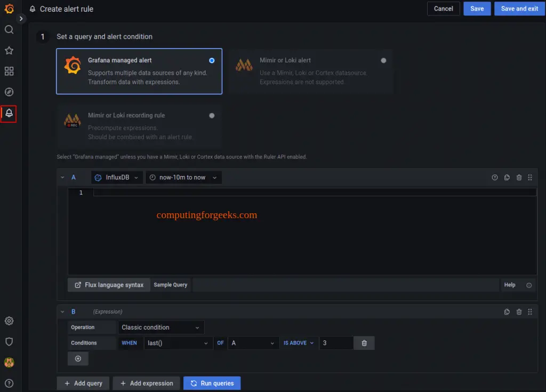The height and width of the screenshot is (392, 546).
Task: Click query A drag handle
Action: pos(530,178)
